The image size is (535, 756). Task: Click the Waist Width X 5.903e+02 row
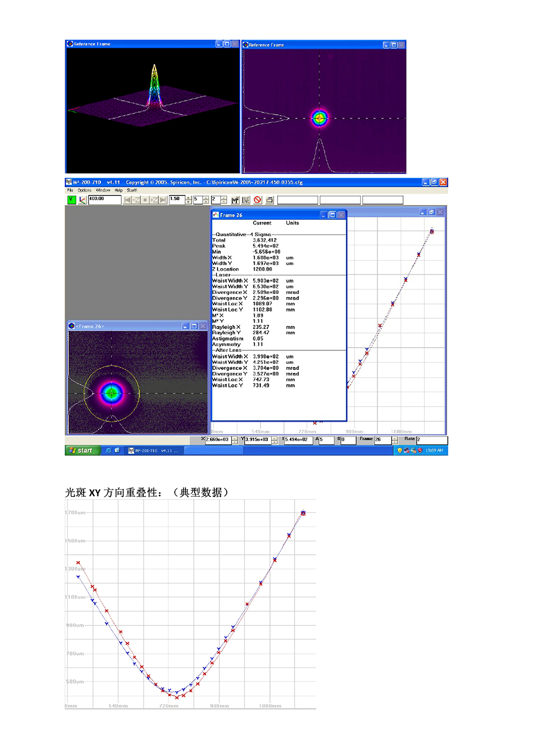(253, 281)
